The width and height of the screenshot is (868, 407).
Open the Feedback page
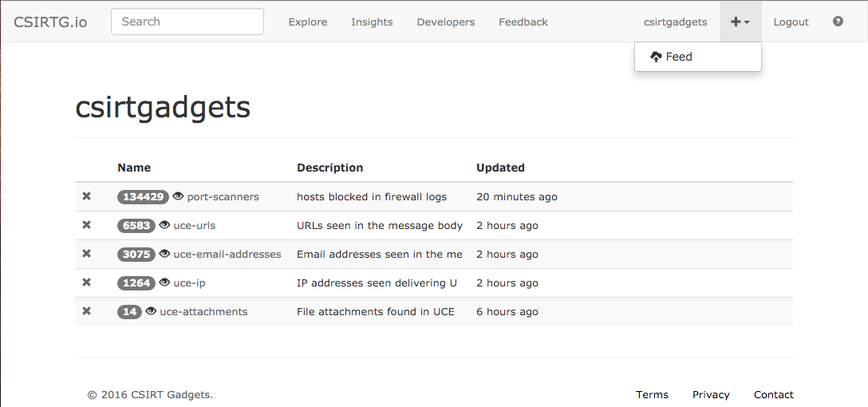523,22
